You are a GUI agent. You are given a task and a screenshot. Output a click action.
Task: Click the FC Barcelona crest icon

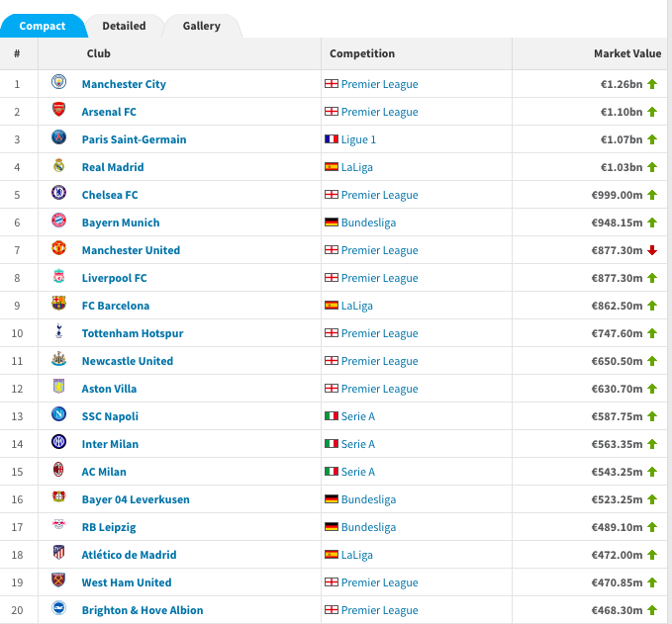pos(58,305)
